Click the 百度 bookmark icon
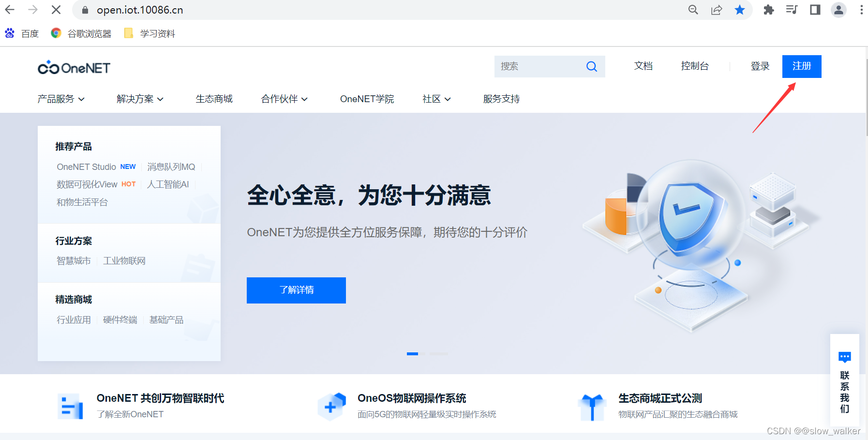The image size is (868, 440). [x=10, y=33]
